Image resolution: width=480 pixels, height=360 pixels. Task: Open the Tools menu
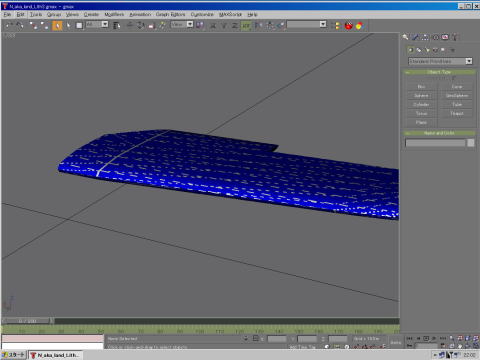click(36, 14)
